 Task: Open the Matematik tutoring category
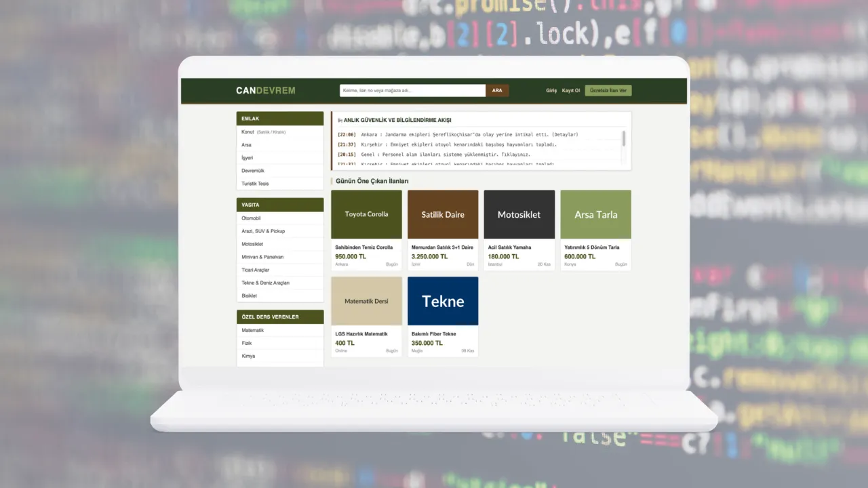tap(280, 331)
